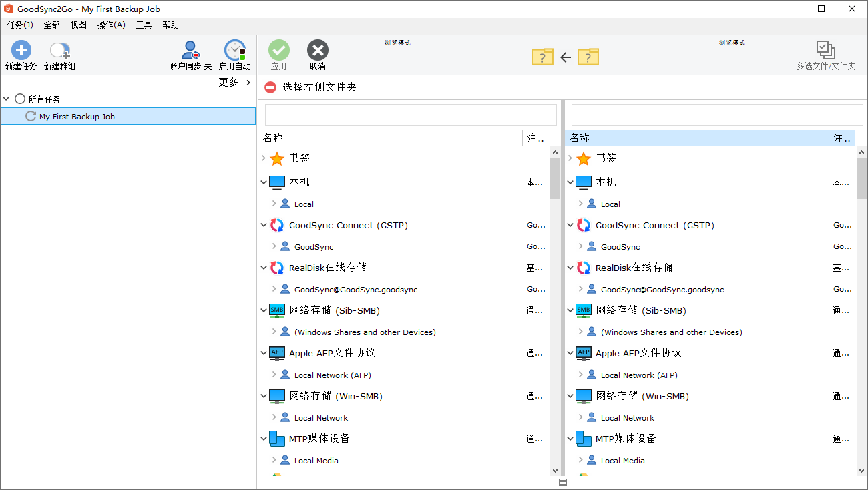Expand the Bookmarks (书签) node in the left pane
Viewport: 868px width, 490px height.
pyautogui.click(x=264, y=158)
